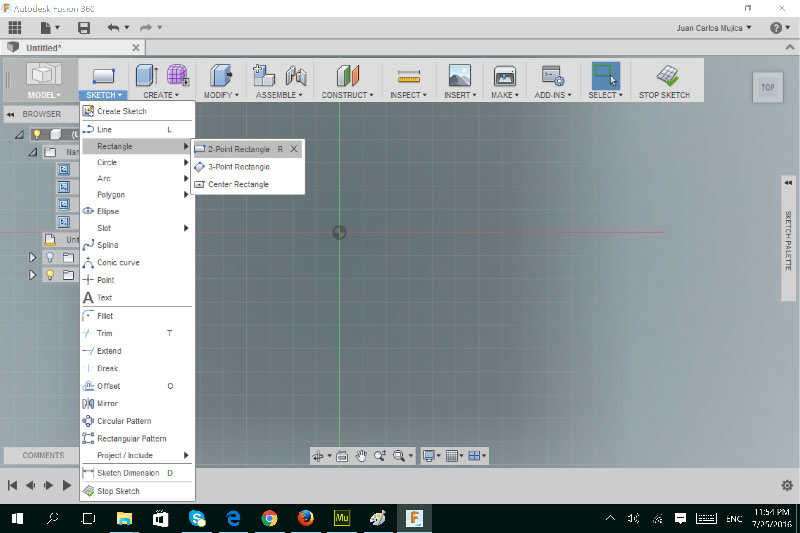
Task: Click the Assemble joint icon
Action: tap(296, 75)
